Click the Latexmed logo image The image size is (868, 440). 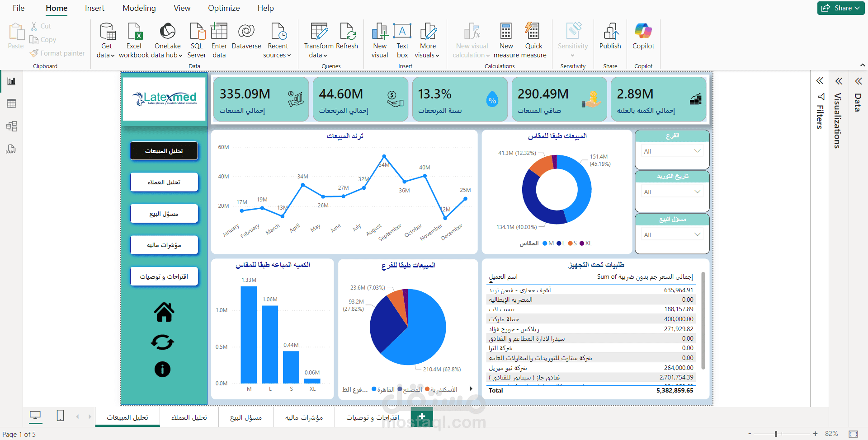pos(164,98)
